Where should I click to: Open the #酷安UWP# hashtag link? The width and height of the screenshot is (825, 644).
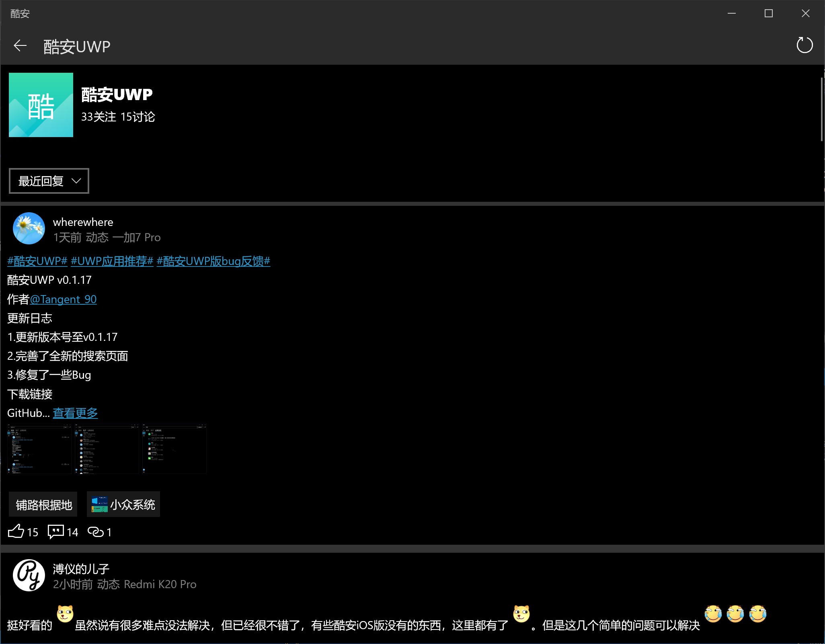[37, 261]
